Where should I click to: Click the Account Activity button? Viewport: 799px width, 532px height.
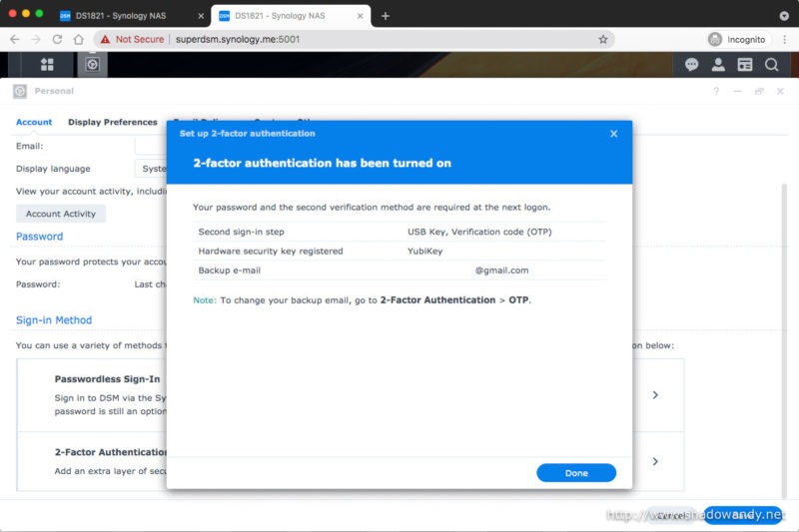click(x=61, y=214)
